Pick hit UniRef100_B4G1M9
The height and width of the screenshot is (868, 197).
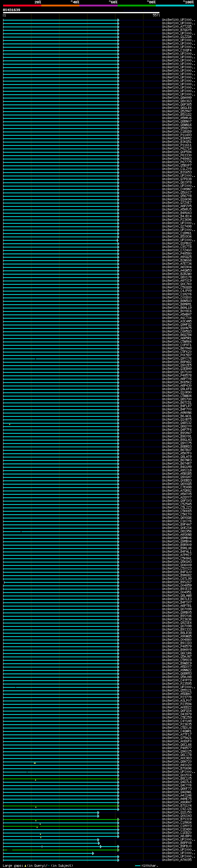[177, 467]
